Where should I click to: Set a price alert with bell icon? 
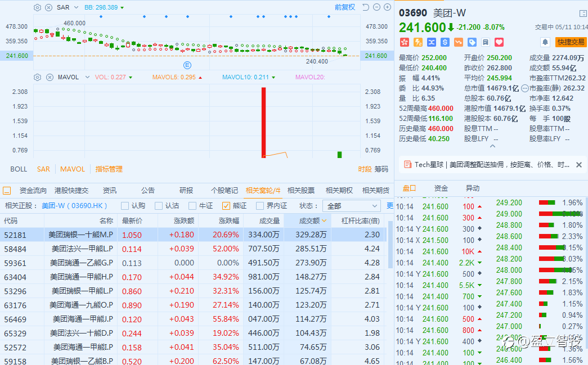coord(545,42)
